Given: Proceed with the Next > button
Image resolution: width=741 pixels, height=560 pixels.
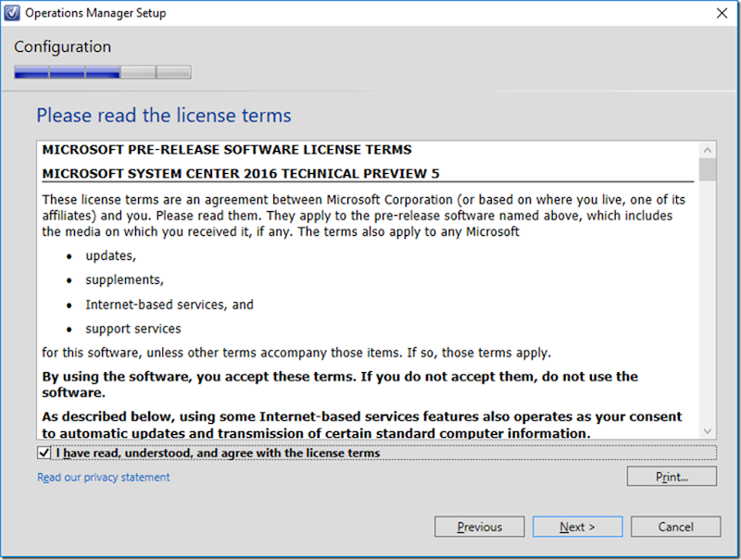Looking at the screenshot, I should 577,527.
